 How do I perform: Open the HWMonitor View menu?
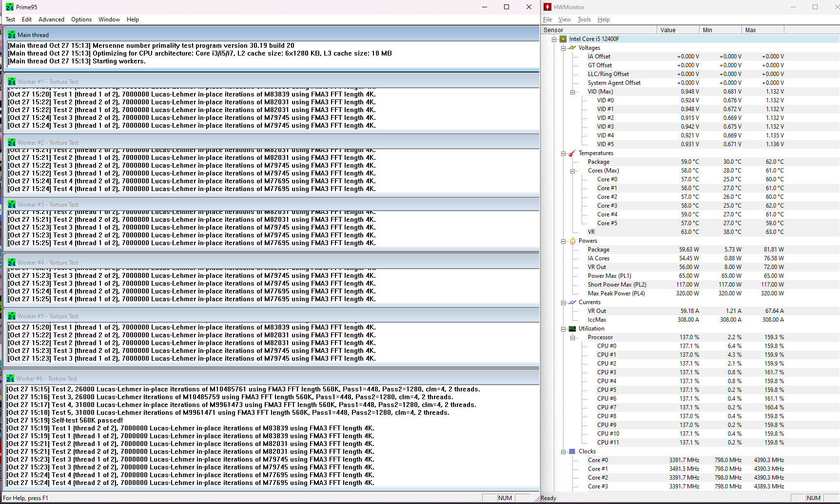[x=565, y=19]
